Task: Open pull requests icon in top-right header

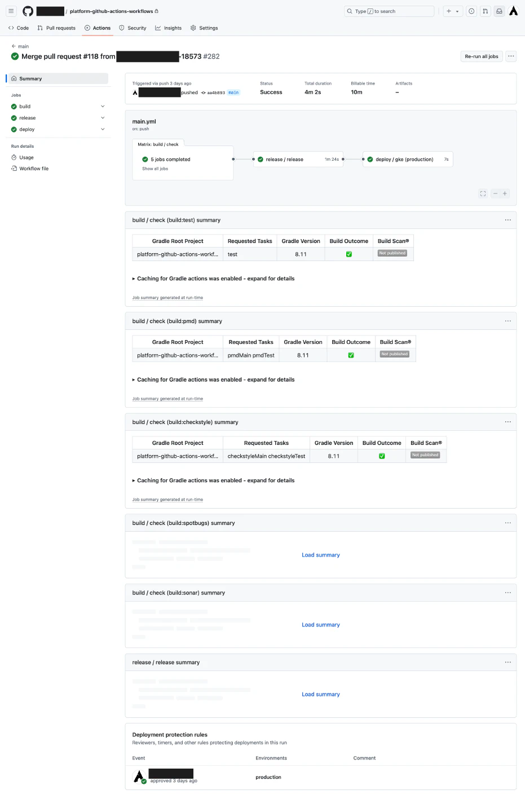Action: (485, 11)
